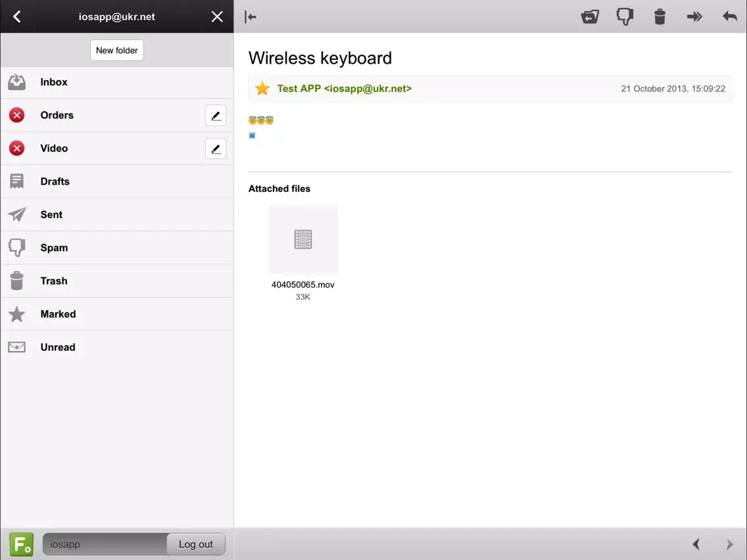
Task: Reply to the message
Action: pos(729,16)
